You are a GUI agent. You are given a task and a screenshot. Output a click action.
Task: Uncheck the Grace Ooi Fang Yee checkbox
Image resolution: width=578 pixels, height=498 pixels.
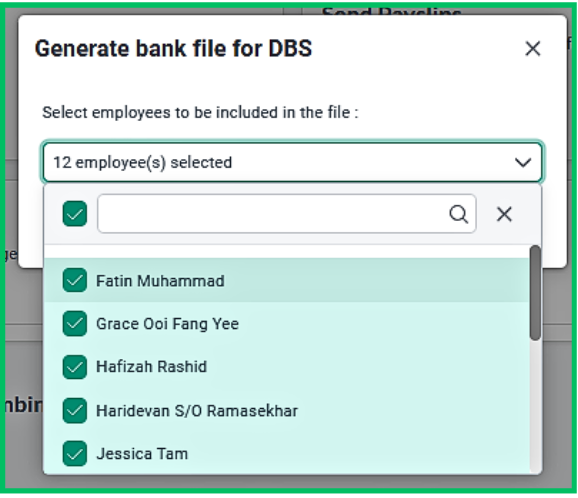pyautogui.click(x=75, y=324)
